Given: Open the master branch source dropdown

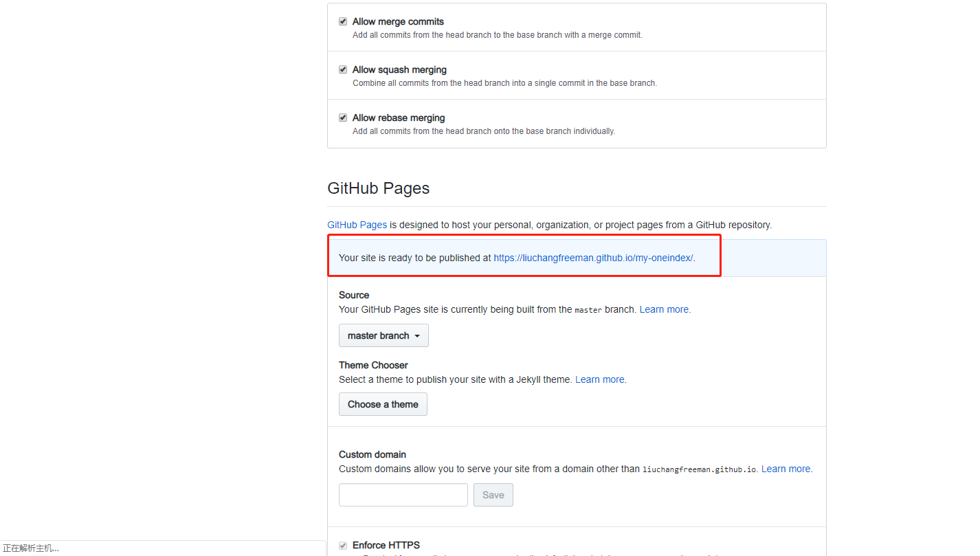Looking at the screenshot, I should pyautogui.click(x=383, y=335).
